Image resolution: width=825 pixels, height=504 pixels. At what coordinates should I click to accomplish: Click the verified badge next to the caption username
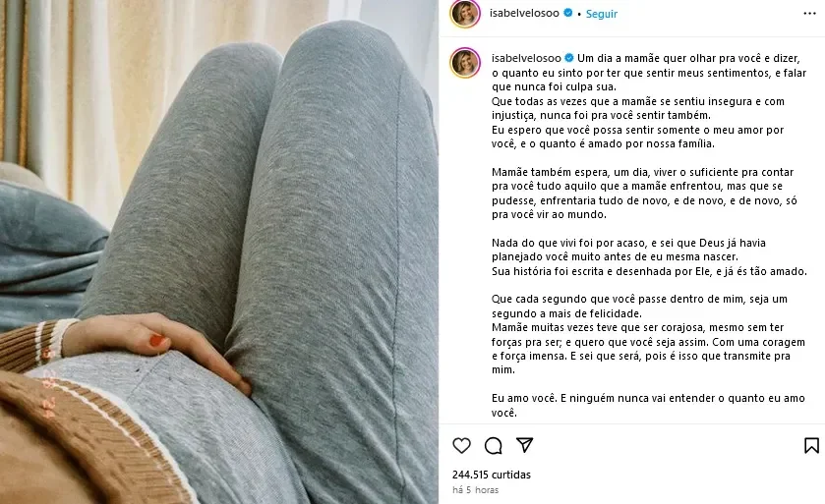pyautogui.click(x=569, y=58)
